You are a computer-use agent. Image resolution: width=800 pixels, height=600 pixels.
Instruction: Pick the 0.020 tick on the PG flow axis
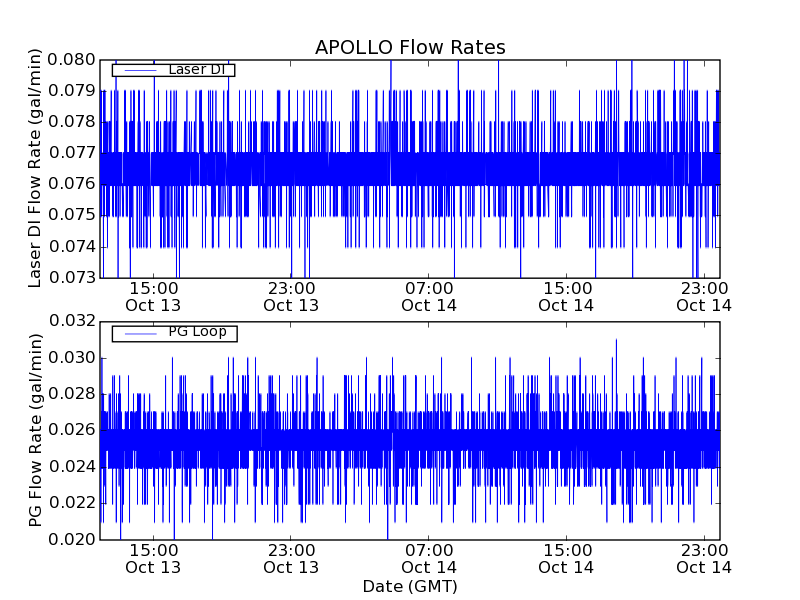click(x=71, y=539)
